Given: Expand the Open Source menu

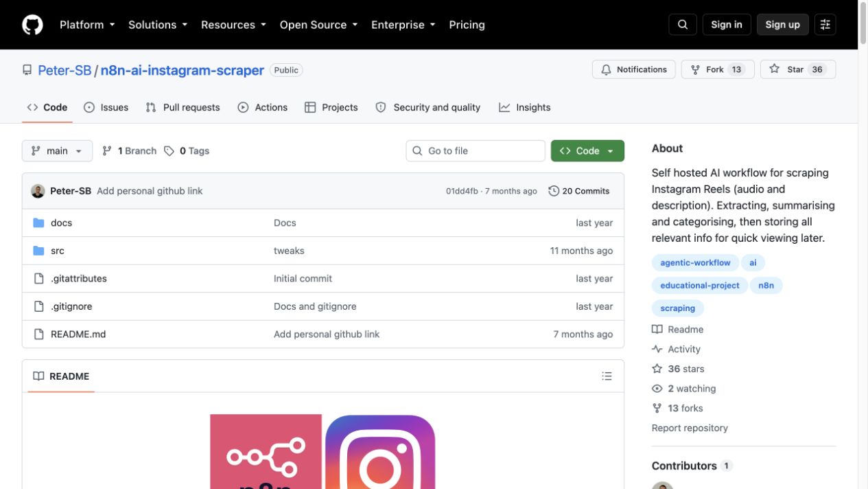Looking at the screenshot, I should click(x=319, y=25).
